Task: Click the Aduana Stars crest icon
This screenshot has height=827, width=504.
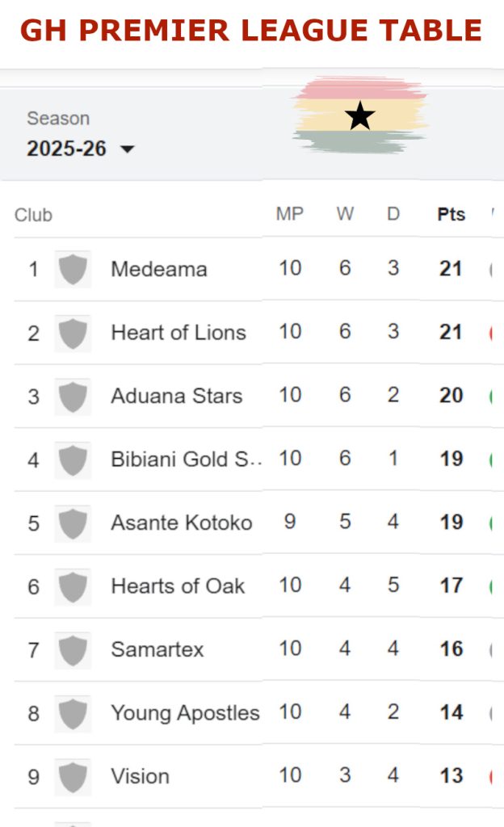Action: pos(73,396)
